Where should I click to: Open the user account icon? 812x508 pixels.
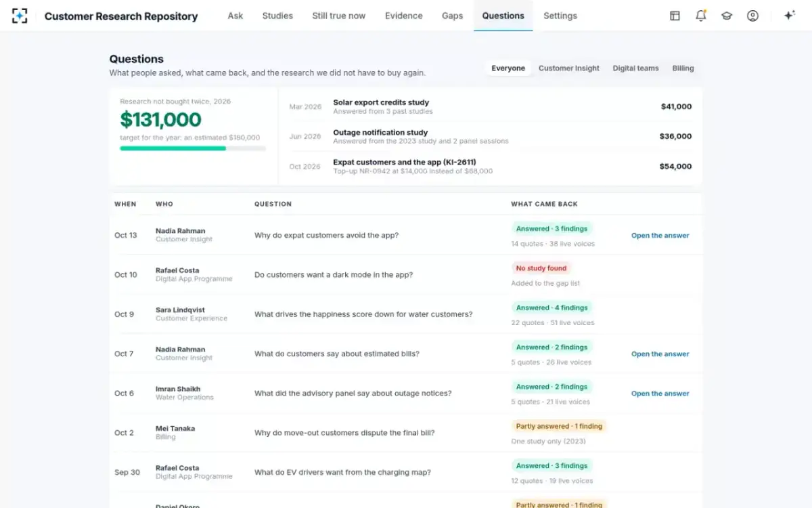coord(752,16)
